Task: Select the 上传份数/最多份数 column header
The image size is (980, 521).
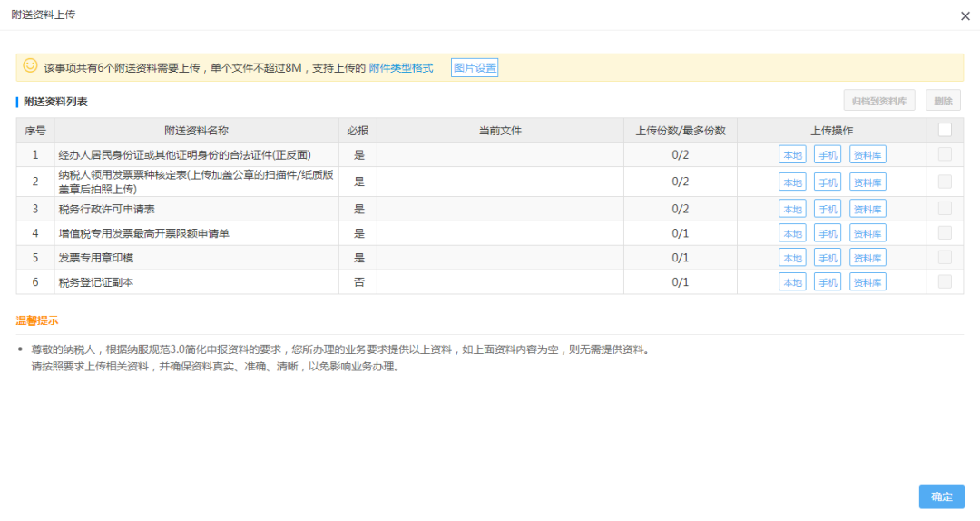Action: click(x=680, y=130)
